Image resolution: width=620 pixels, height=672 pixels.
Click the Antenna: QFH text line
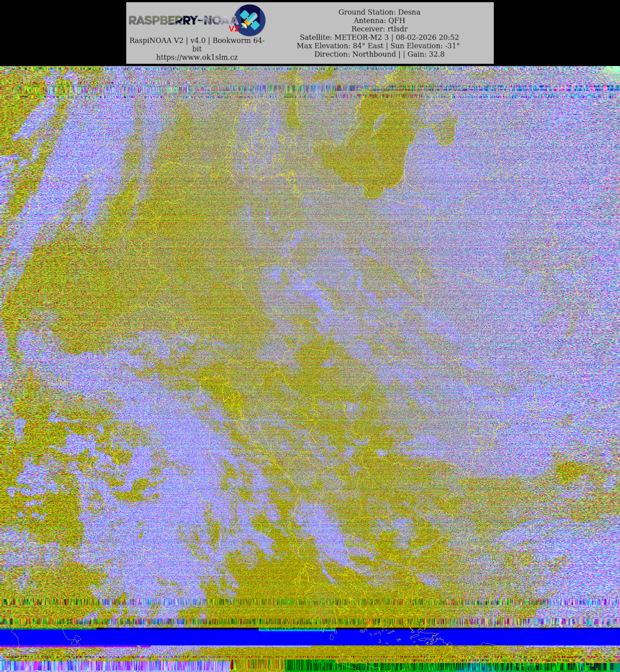pyautogui.click(x=379, y=20)
